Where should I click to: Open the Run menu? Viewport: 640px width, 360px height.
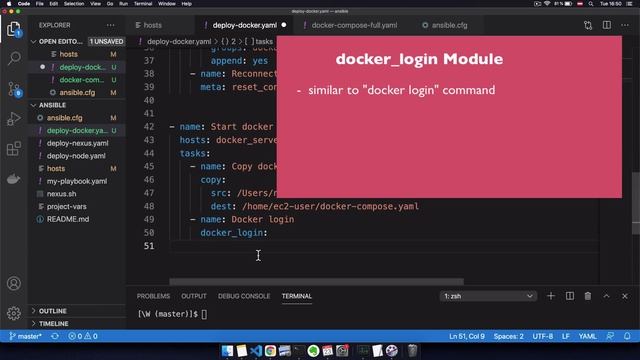click(123, 4)
